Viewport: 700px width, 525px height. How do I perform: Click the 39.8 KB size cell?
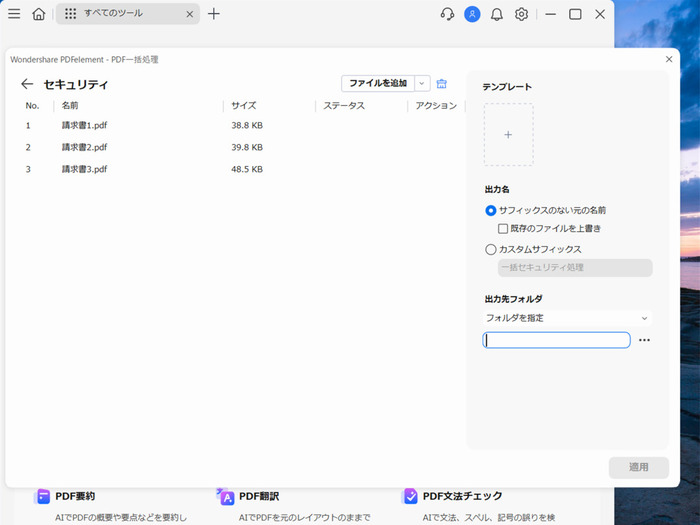[x=247, y=147]
